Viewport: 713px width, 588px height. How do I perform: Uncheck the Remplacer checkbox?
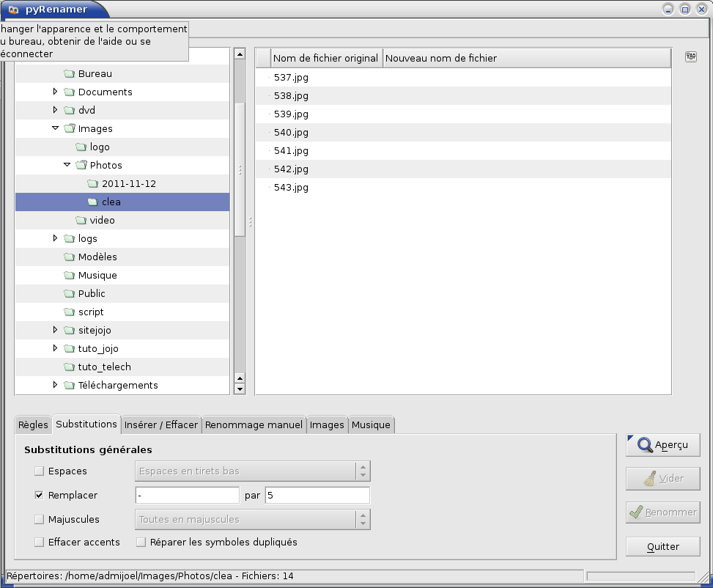(39, 496)
